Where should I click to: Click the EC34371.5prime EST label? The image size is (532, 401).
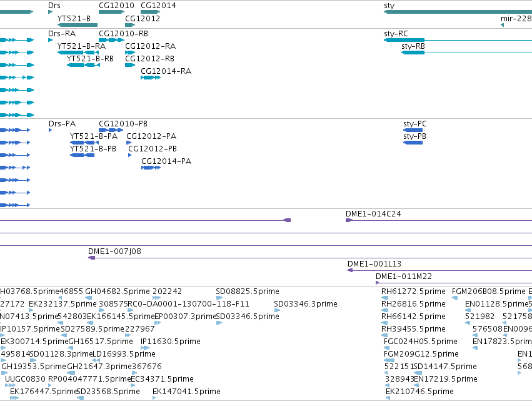coord(162,379)
